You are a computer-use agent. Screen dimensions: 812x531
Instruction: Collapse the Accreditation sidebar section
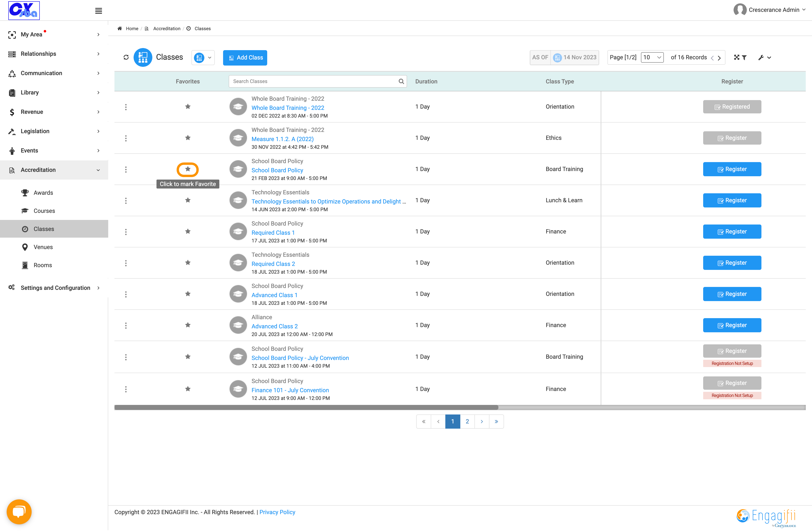coord(54,170)
